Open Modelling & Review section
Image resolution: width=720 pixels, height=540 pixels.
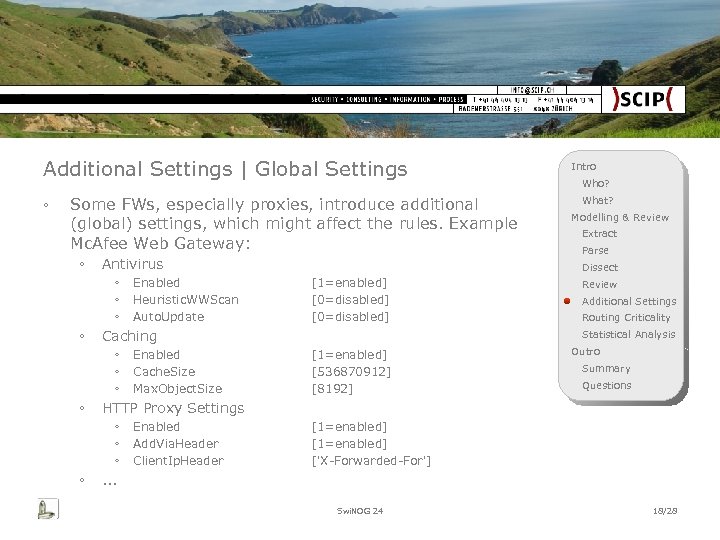point(620,217)
